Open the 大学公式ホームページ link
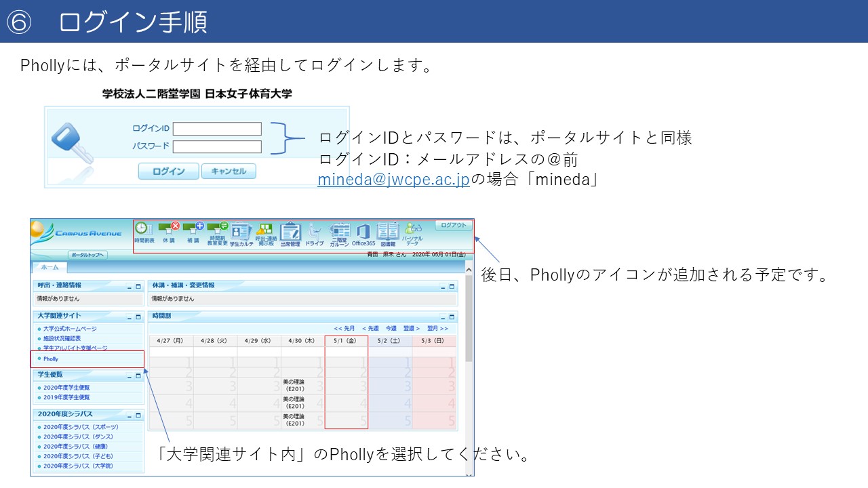This screenshot has height=488, width=868. (x=70, y=329)
